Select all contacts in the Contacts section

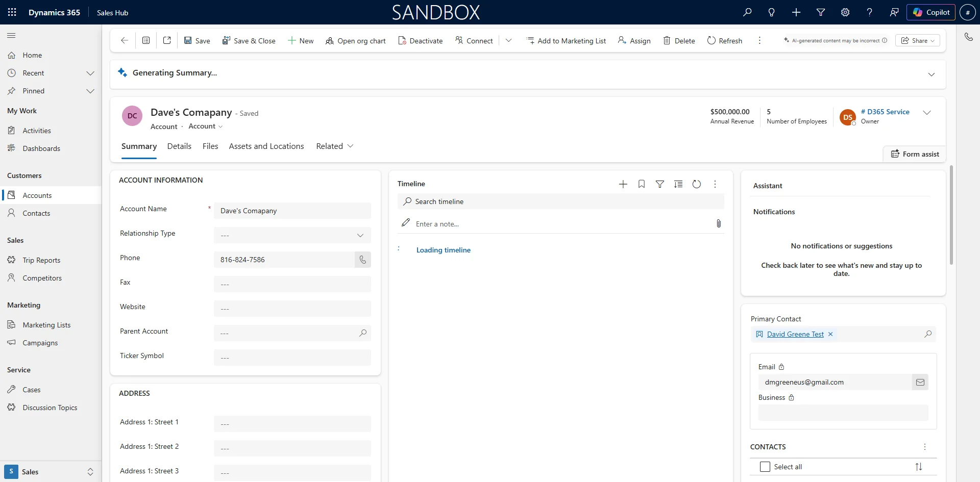(765, 467)
